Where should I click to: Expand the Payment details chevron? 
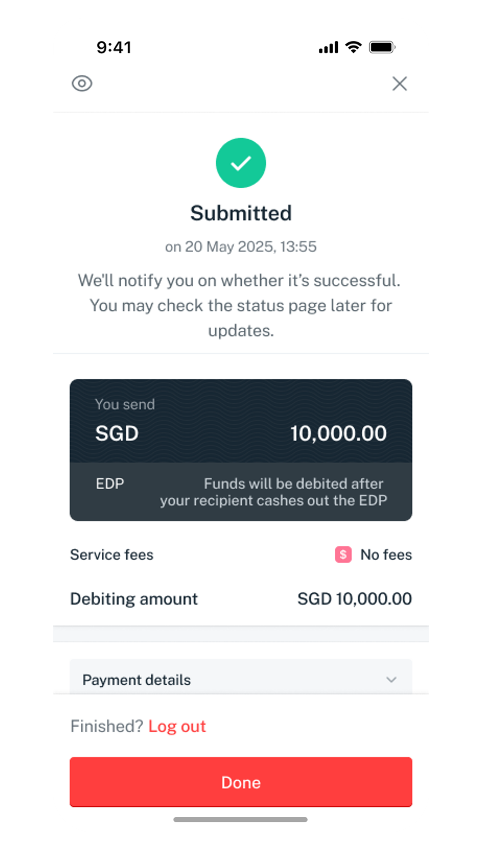click(x=391, y=680)
